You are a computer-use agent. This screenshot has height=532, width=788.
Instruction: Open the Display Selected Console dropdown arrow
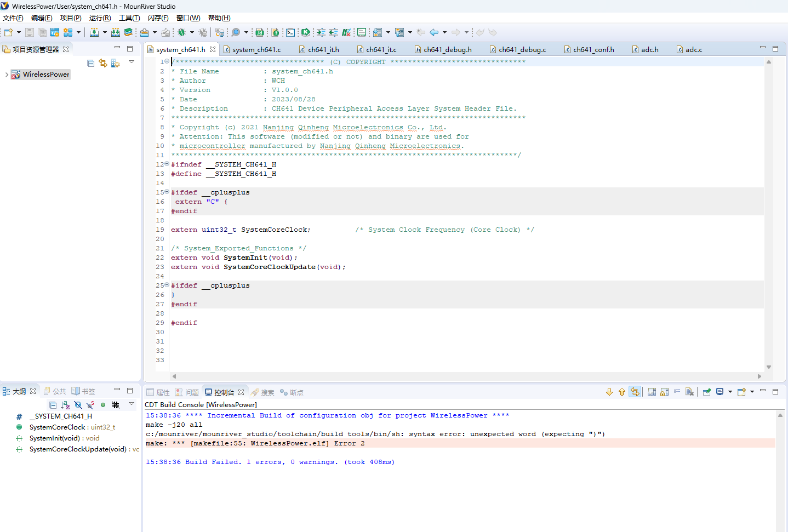[730, 392]
